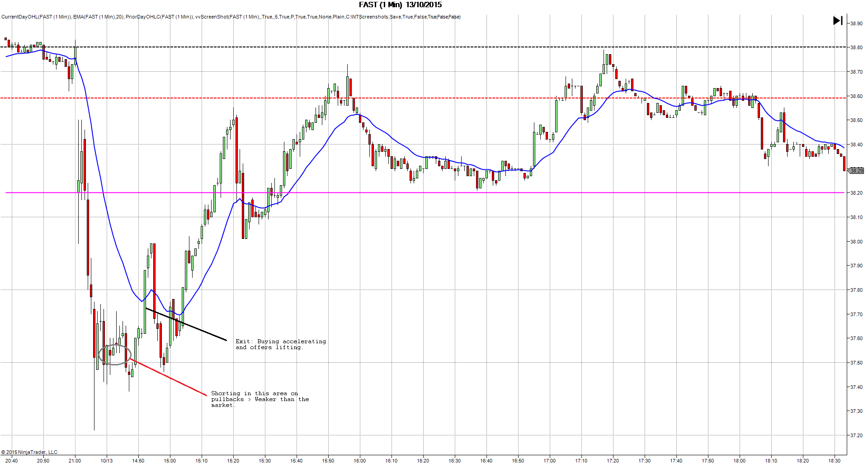The image size is (868, 467).
Task: Click the magenta horizontal line at 38.20
Action: click(425, 193)
